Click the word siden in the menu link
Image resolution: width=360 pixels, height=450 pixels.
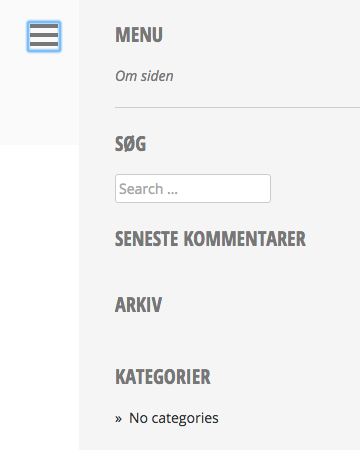tap(157, 76)
